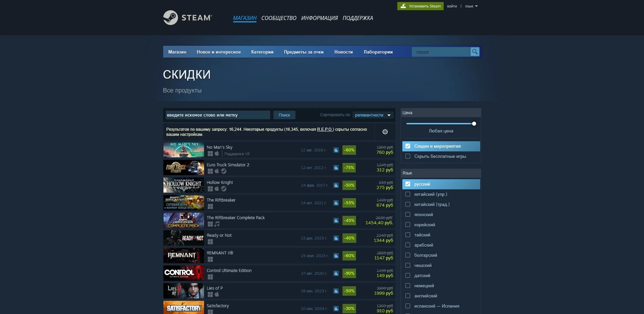The height and width of the screenshot is (314, 644).
Task: Click the wishlist droplet icon on Hollow Knight
Action: click(336, 185)
